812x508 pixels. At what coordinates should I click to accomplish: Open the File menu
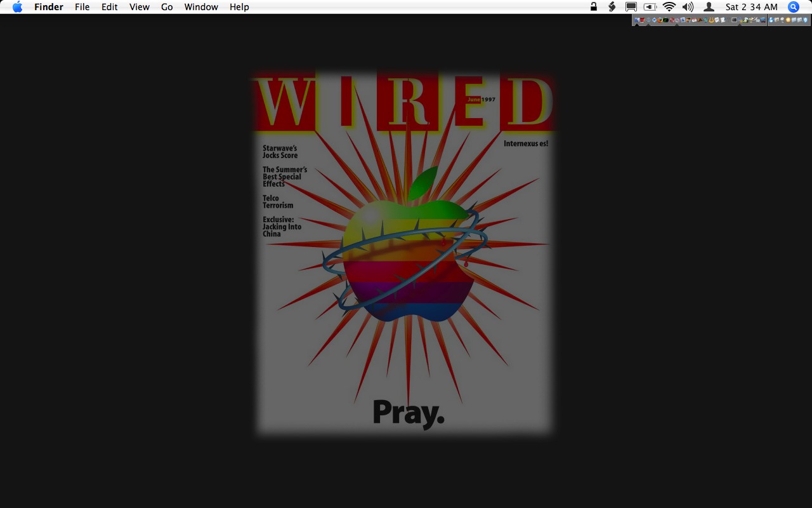[x=82, y=7]
